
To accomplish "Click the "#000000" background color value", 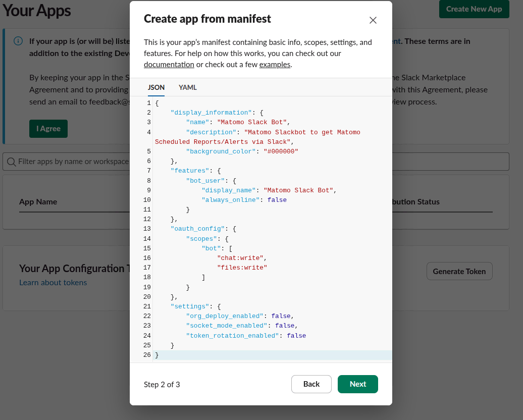I will point(281,151).
